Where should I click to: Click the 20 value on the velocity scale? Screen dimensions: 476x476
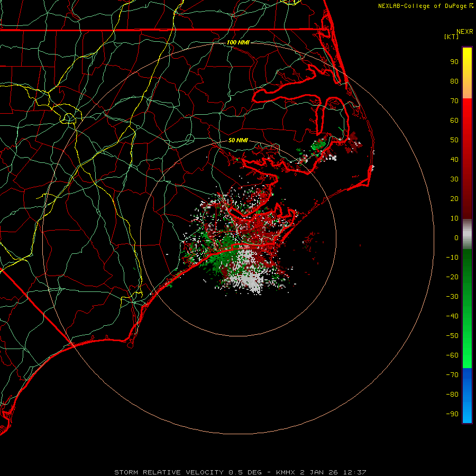[454, 199]
